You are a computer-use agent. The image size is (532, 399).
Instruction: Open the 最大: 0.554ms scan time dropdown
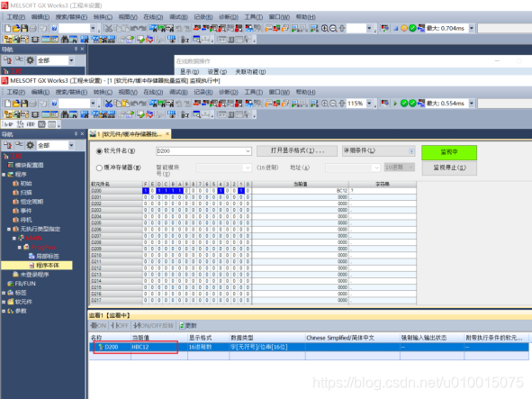click(x=472, y=104)
